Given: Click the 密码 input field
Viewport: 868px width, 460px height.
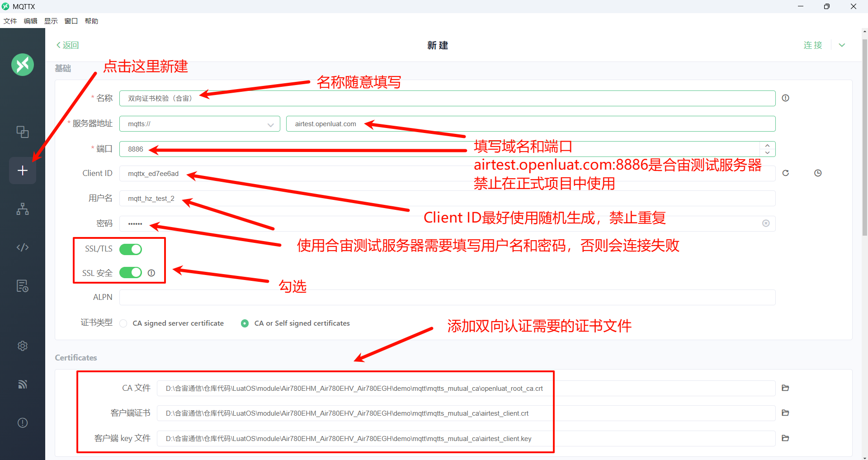Looking at the screenshot, I should pyautogui.click(x=448, y=223).
